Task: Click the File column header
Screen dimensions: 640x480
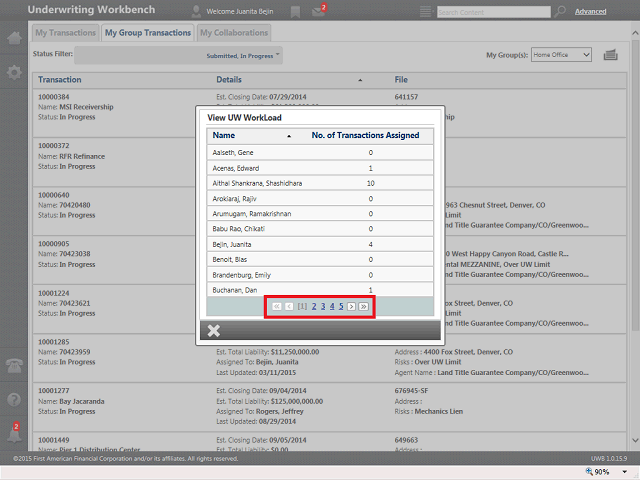Action: 401,80
